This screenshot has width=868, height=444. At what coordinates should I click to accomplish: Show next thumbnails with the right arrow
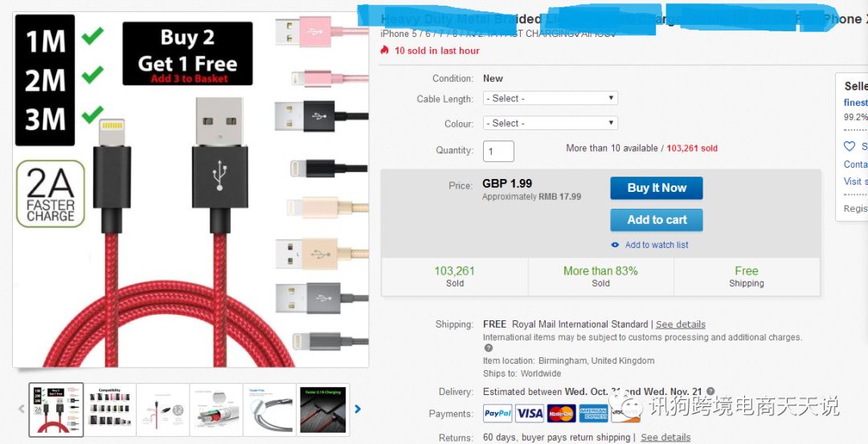358,409
